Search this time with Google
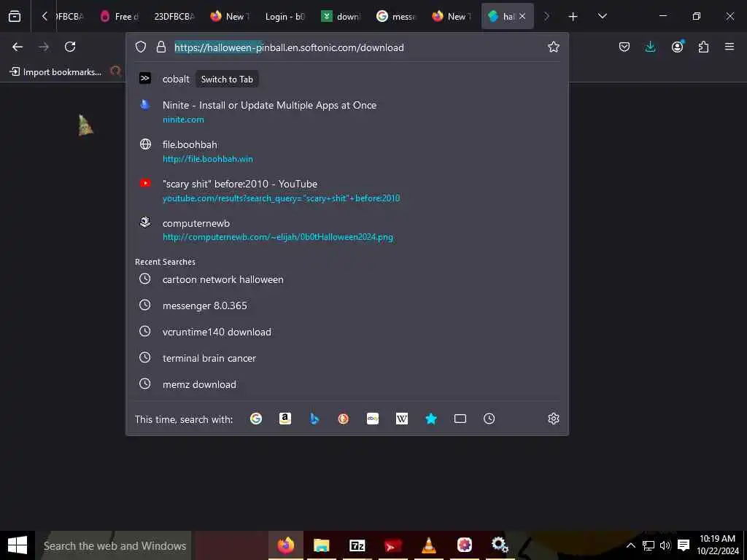Screen dimensions: 747x560 [x=256, y=419]
